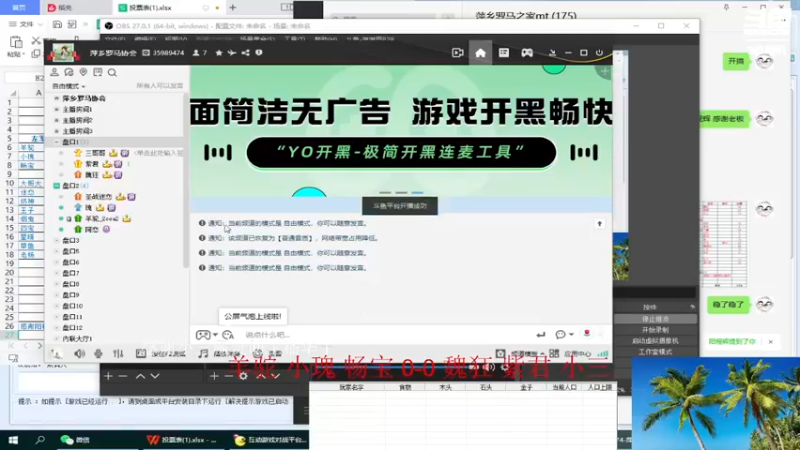800x450 pixels.
Task: Open the list panel icon in YY header
Action: click(504, 53)
